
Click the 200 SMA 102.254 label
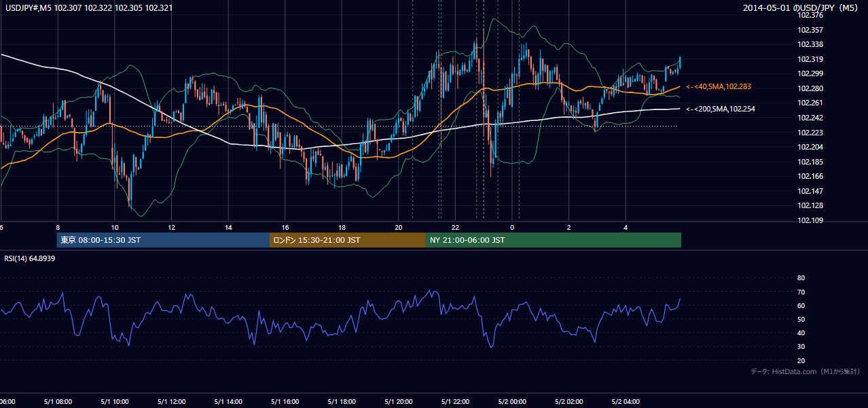coord(721,109)
